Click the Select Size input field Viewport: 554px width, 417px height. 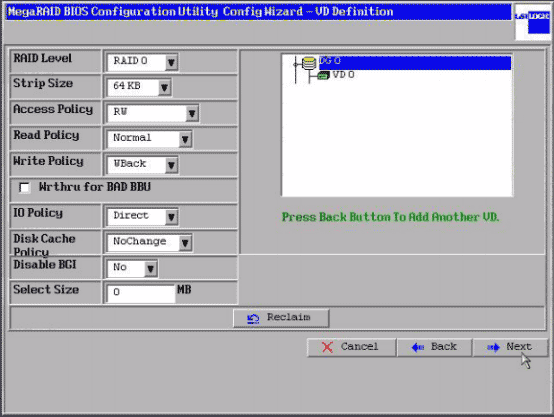[x=141, y=293]
